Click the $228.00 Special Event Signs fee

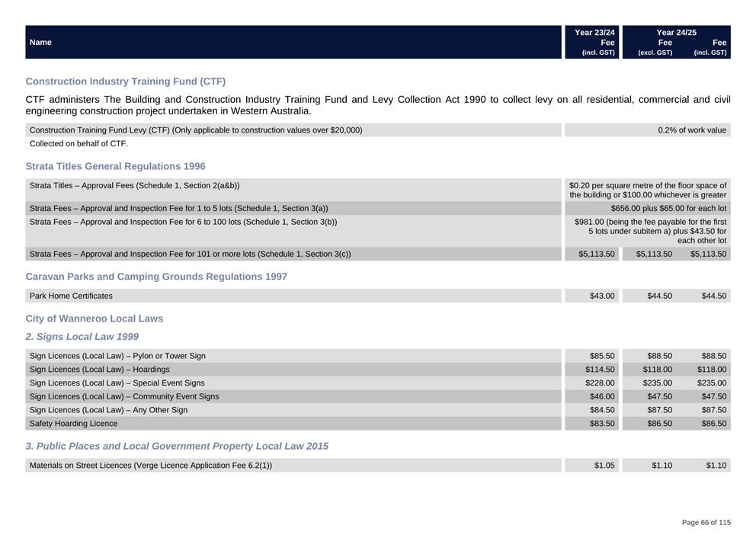point(600,383)
